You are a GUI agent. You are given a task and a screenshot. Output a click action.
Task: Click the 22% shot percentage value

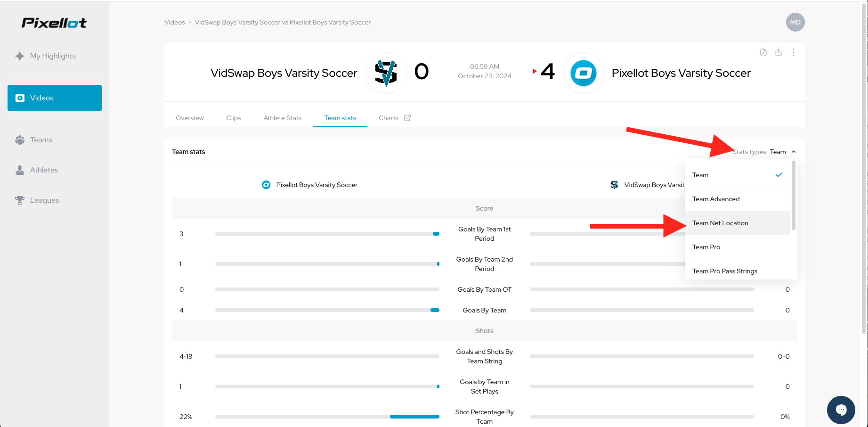point(186,417)
